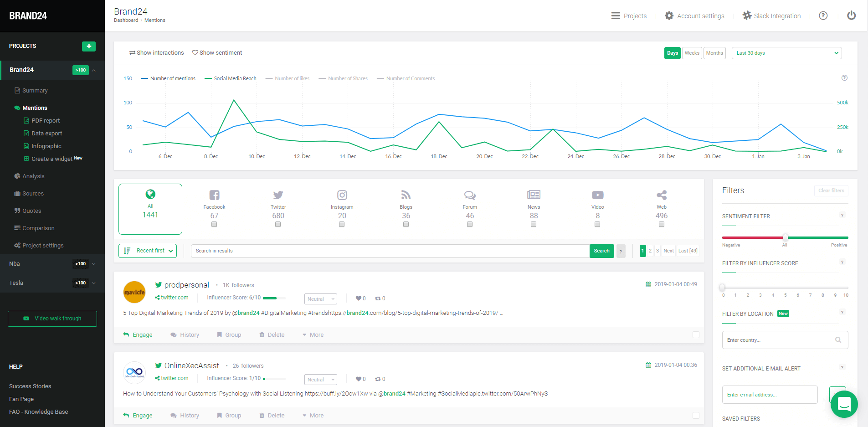
Task: Click the search help question mark button
Action: [x=621, y=251]
